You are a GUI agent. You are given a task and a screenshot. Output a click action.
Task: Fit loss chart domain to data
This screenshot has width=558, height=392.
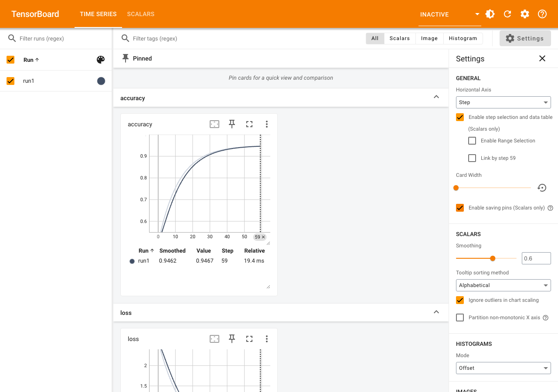coord(214,339)
